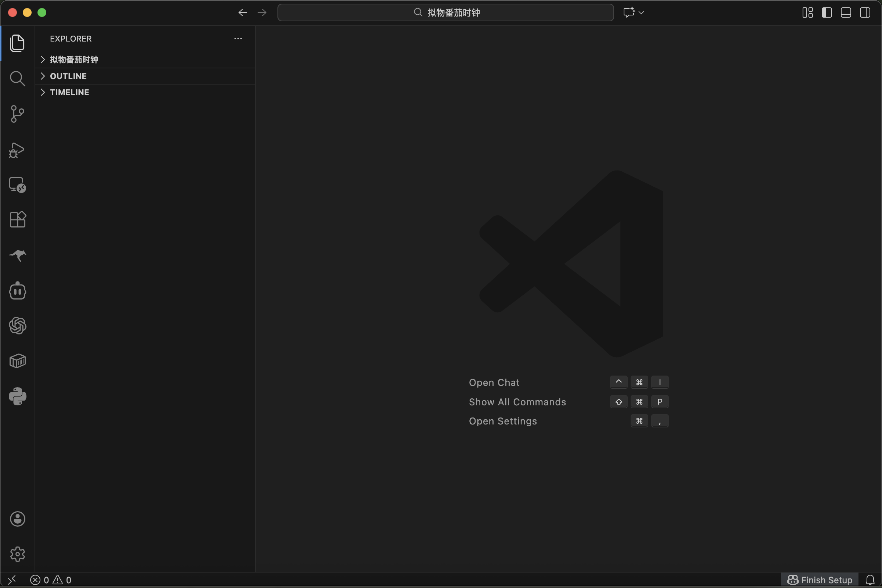Close the window with the red button
The width and height of the screenshot is (882, 588).
(12, 12)
